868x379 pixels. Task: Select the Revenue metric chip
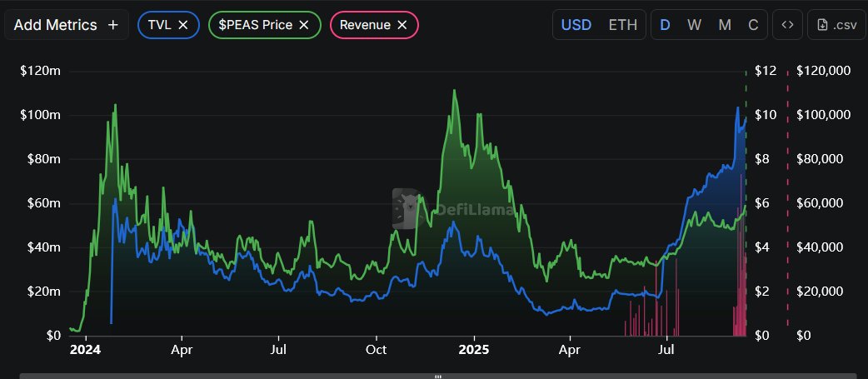click(x=374, y=25)
